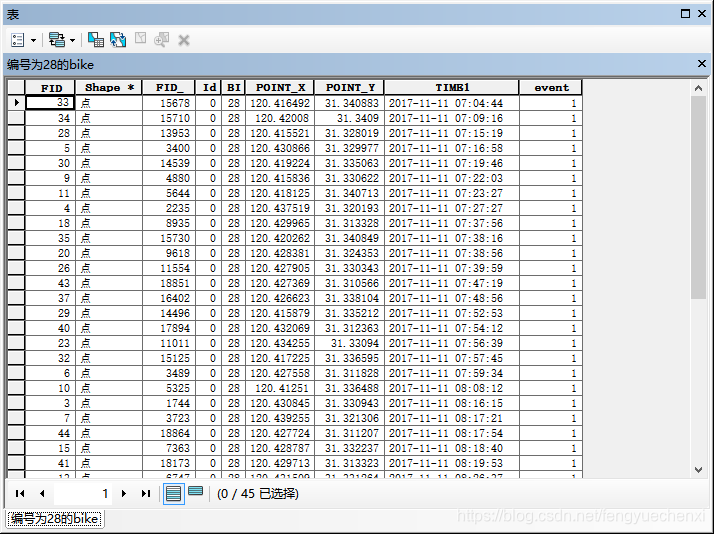
Task: Click the time cell 2017-11-11 07:57:45
Action: (x=452, y=358)
